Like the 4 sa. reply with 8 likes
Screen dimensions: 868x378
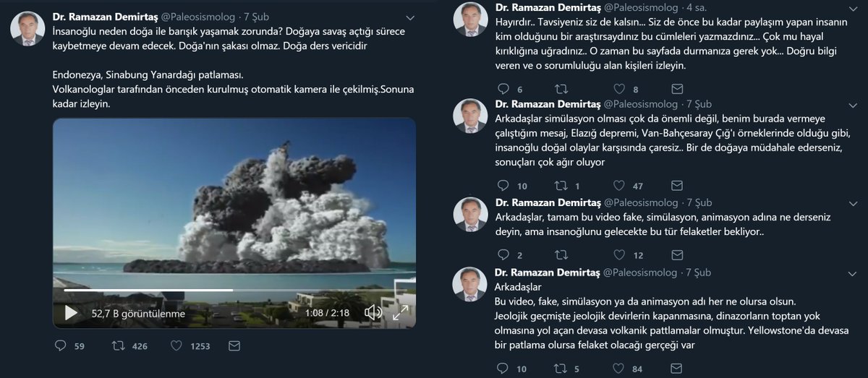point(618,89)
